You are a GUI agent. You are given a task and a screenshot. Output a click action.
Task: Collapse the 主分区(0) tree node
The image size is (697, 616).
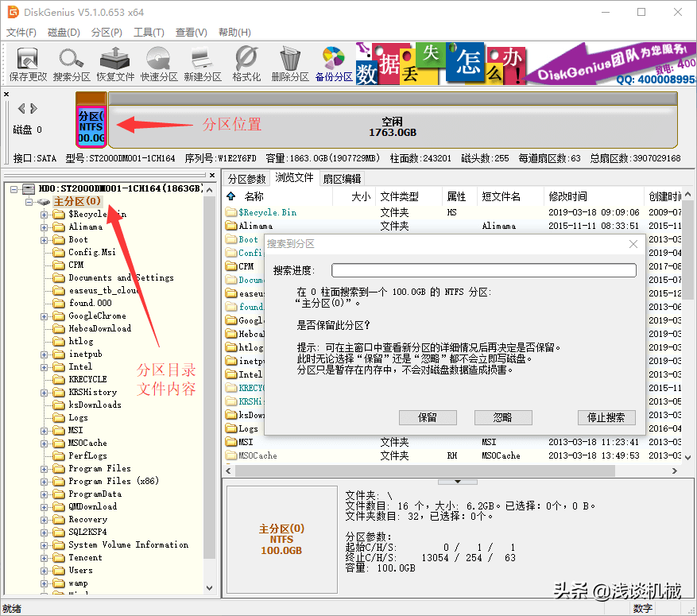click(29, 202)
